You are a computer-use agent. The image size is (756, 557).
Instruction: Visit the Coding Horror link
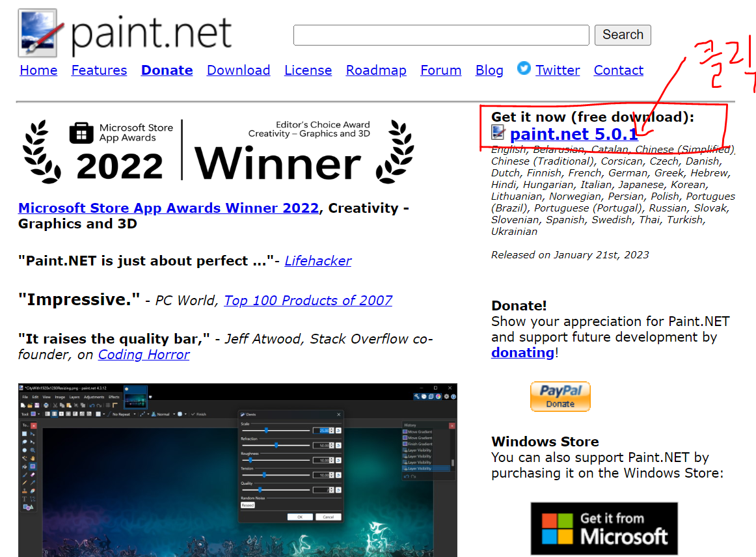[x=144, y=355]
